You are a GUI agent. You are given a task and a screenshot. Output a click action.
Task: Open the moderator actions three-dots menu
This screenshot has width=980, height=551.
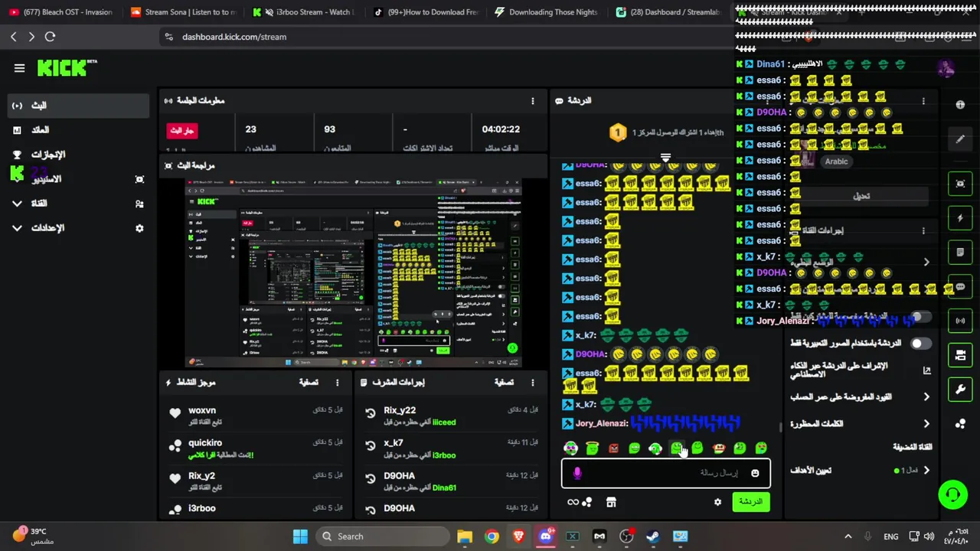click(x=533, y=382)
